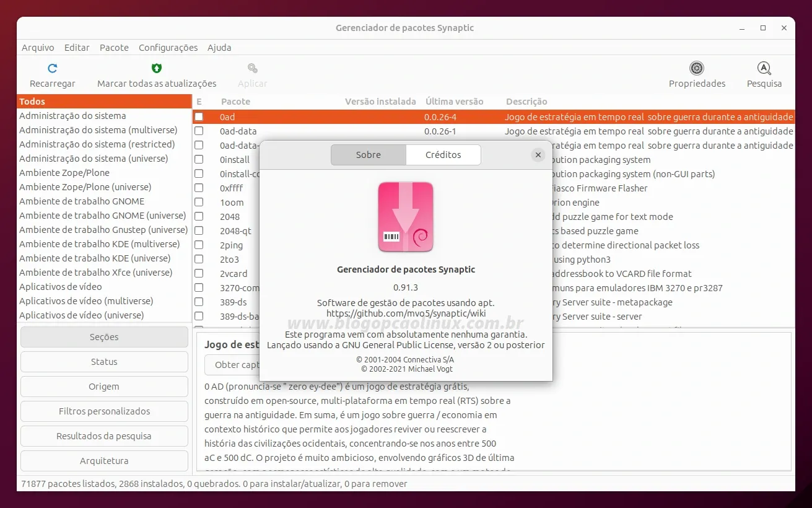Click the Arquitetura filter button
Image resolution: width=812 pixels, height=508 pixels.
104,461
